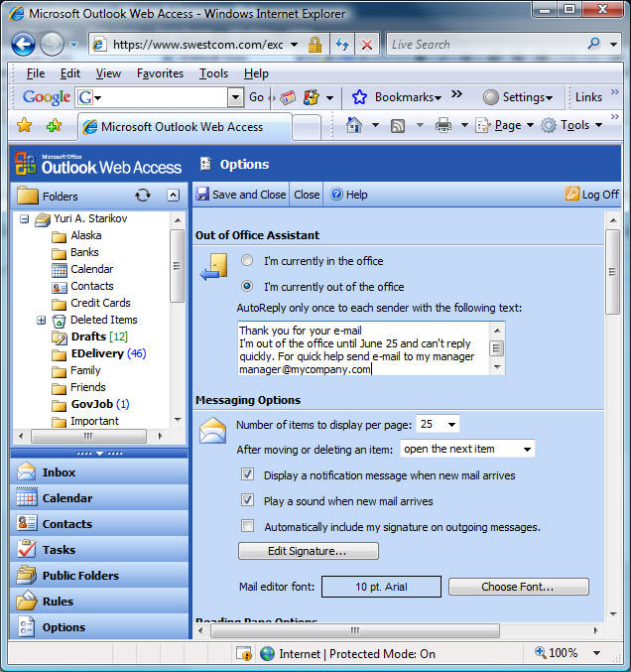Click the options pane vertical scrollbar thumb

[x=613, y=272]
